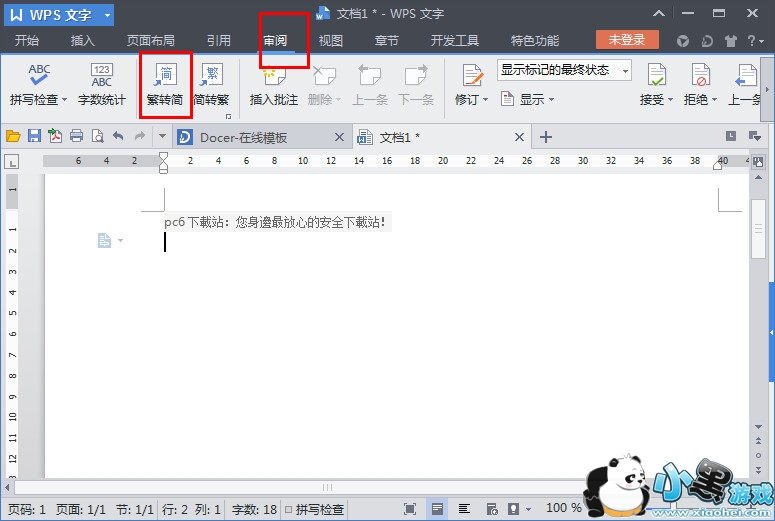Print the document via printer icon
Viewport: 775px width, 521px height.
tap(76, 136)
